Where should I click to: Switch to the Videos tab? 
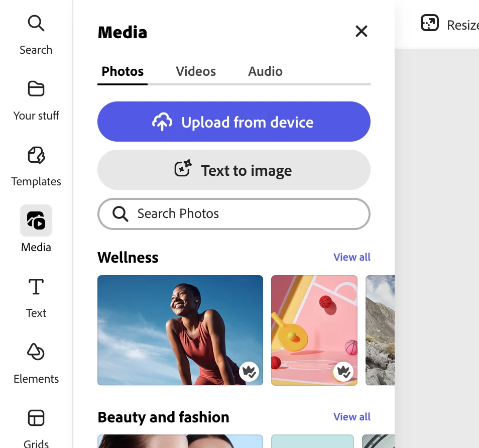click(x=196, y=71)
